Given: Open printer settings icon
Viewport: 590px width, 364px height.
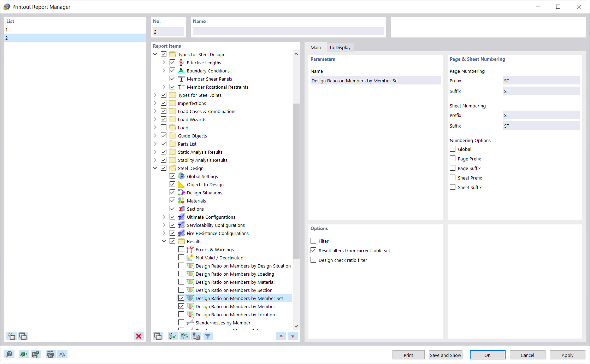Looking at the screenshot, I should (51, 354).
